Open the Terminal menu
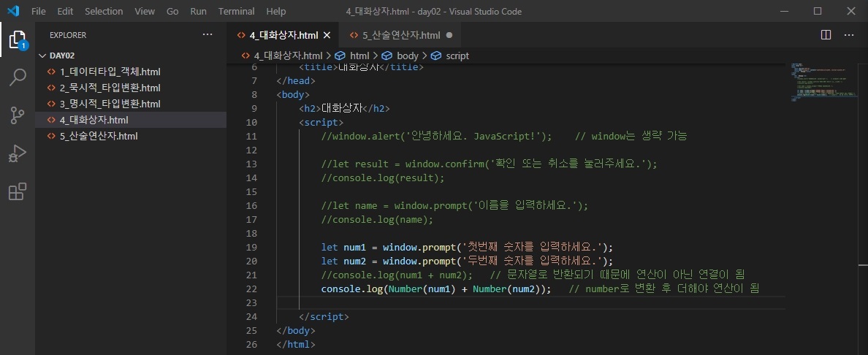This screenshot has width=868, height=355. pyautogui.click(x=237, y=11)
